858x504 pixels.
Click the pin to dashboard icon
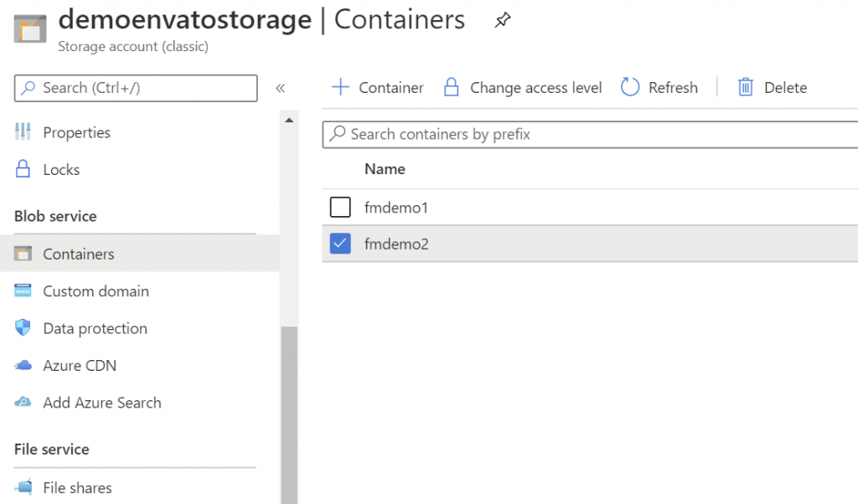point(502,21)
